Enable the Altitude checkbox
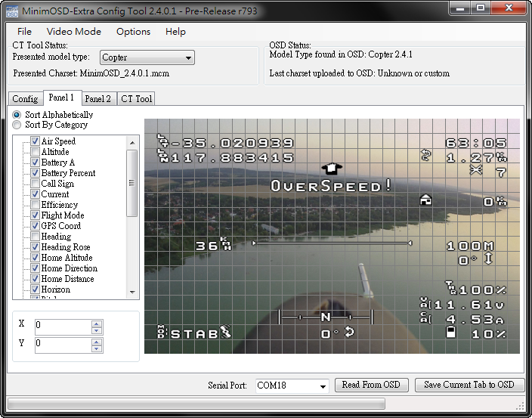 pos(35,151)
